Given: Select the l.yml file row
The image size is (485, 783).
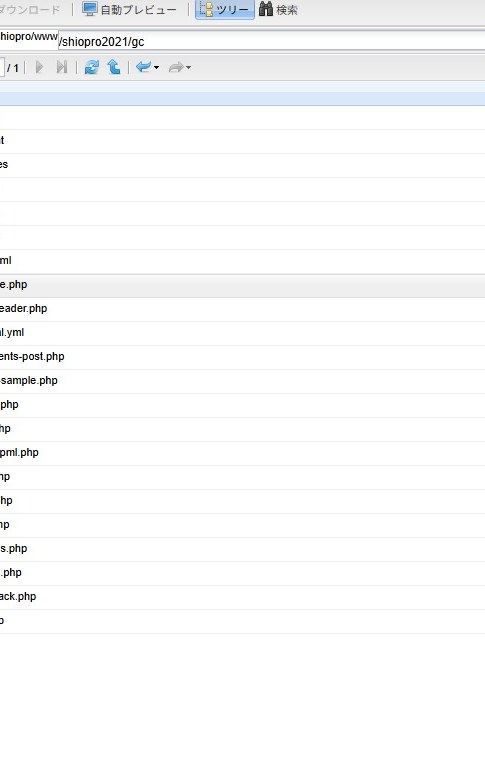Looking at the screenshot, I should (x=242, y=333).
